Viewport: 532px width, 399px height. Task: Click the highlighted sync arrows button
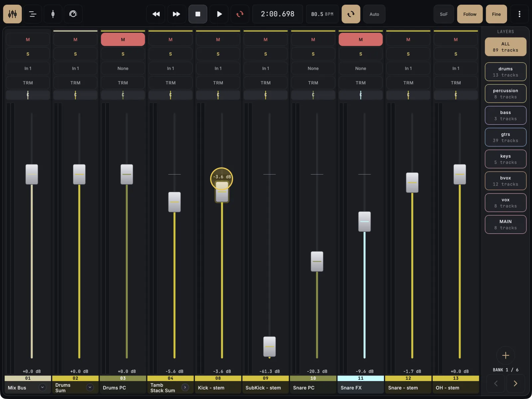click(x=351, y=14)
